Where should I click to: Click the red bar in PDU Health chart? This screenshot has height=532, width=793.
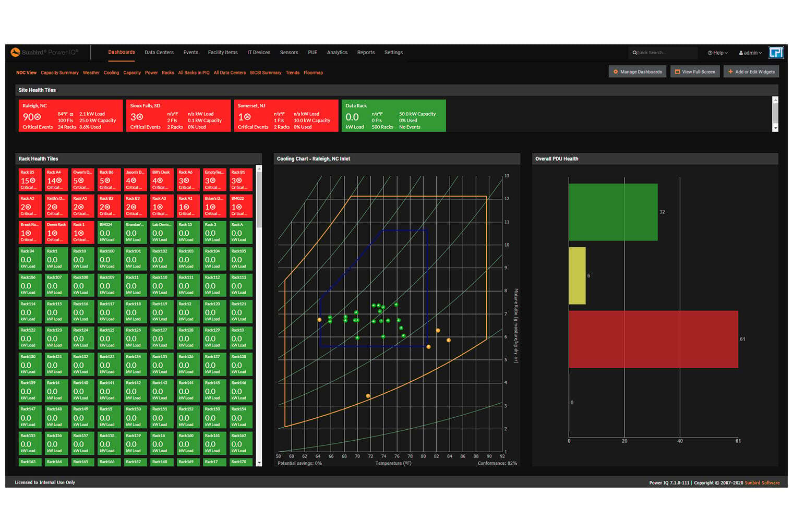(653, 339)
